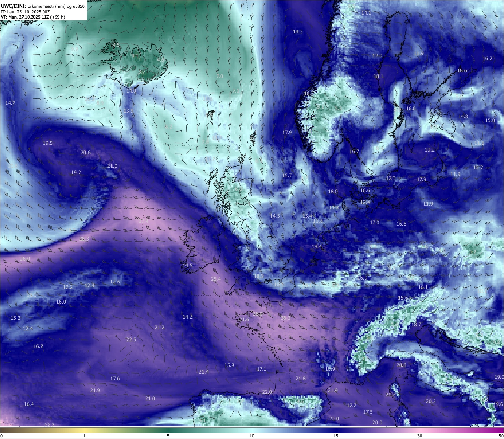
Task: Click the 21.8 value label
Action: [x=300, y=379]
